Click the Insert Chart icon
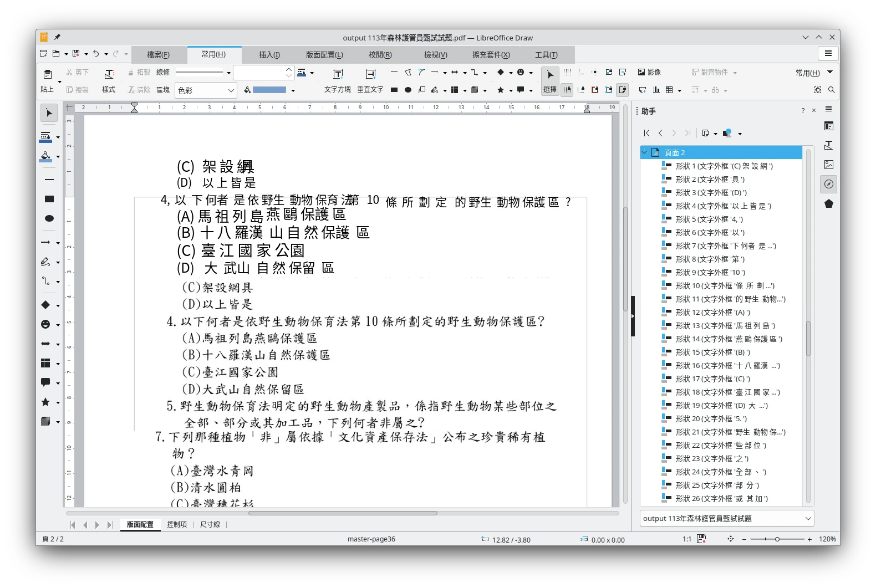Viewport: 876px width, 588px height. [656, 90]
